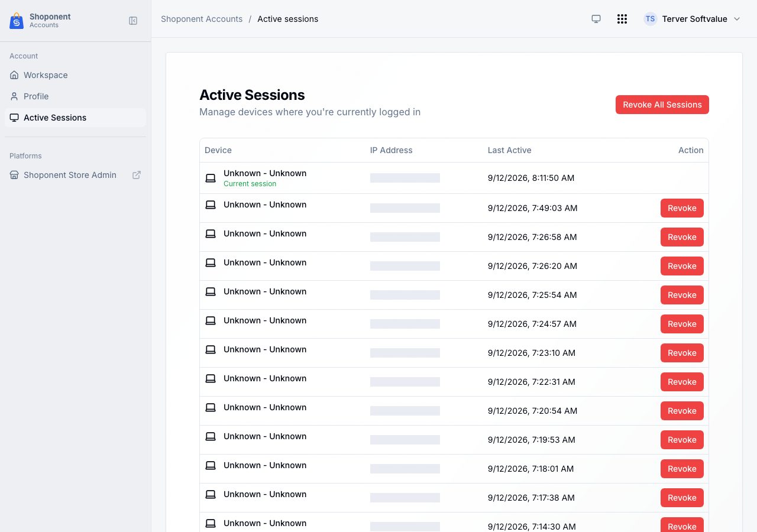Screen dimensions: 757x532
Task: Click the Shoponent Accounts breadcrumb
Action: [x=202, y=19]
